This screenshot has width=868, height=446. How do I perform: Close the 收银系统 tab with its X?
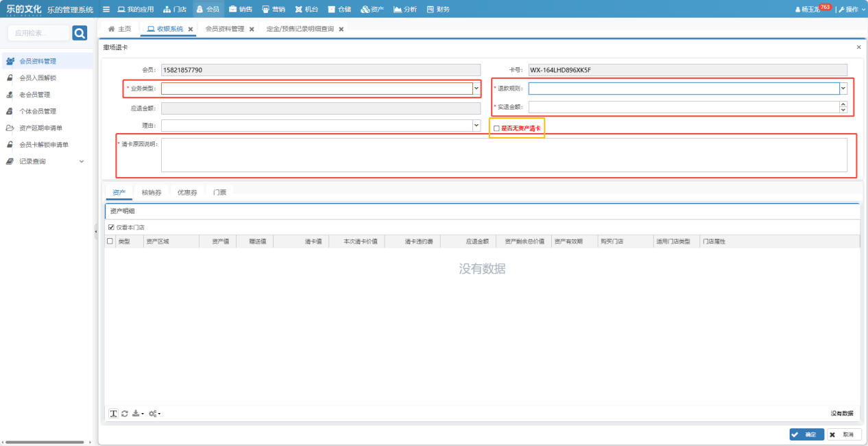[x=191, y=30]
